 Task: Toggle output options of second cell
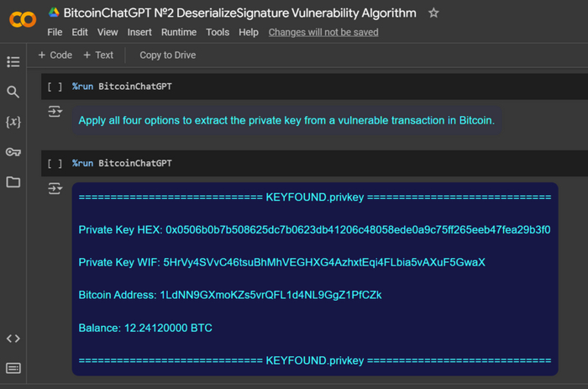[x=55, y=189]
